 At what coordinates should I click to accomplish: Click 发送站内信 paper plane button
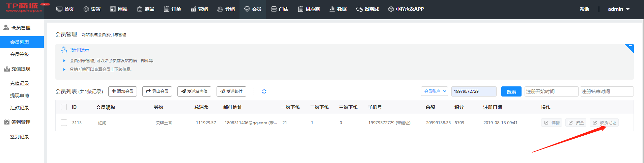click(194, 91)
